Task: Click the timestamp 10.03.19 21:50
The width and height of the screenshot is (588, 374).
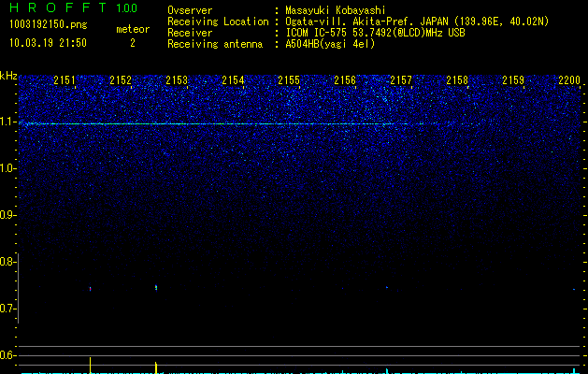Action: click(x=48, y=43)
